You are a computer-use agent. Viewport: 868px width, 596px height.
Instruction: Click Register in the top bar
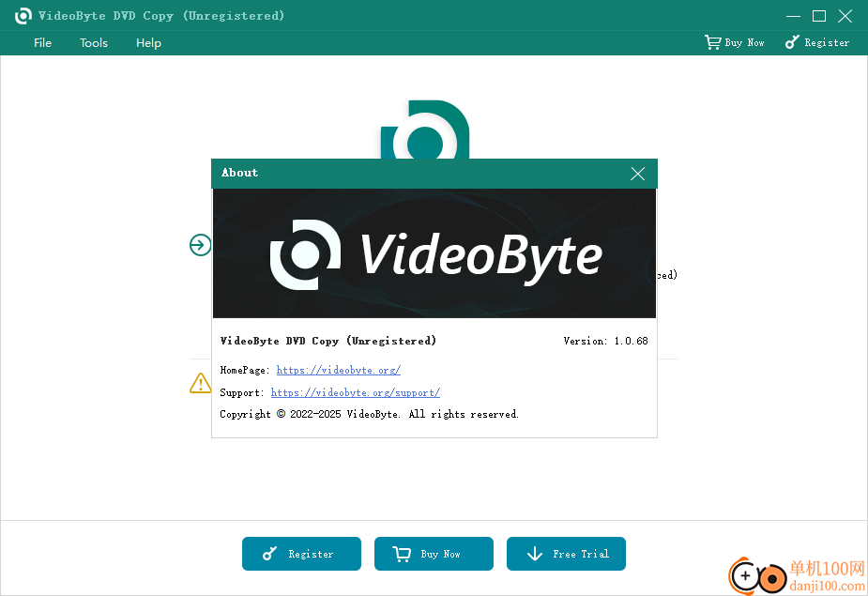816,42
